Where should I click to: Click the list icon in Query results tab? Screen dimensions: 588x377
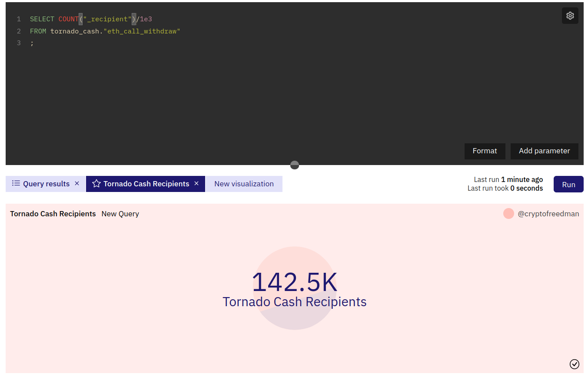pos(16,183)
